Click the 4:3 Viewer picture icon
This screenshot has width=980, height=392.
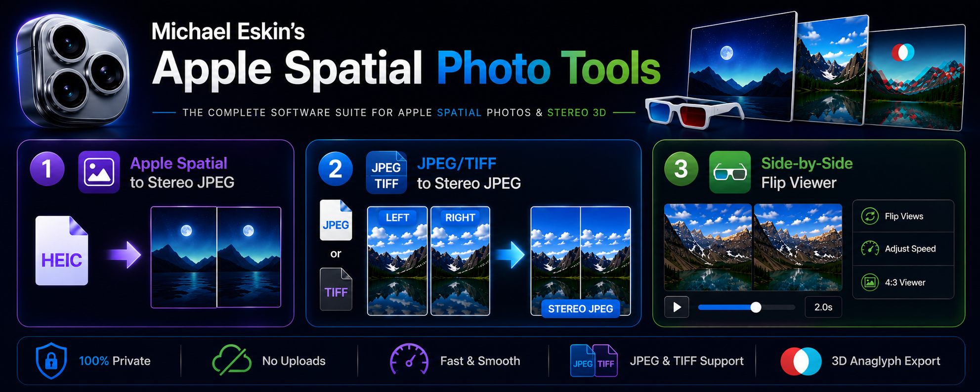point(870,282)
